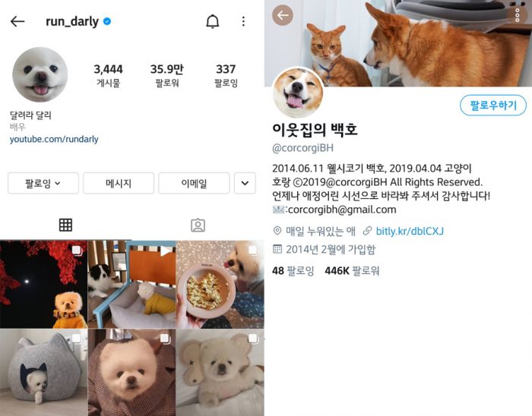Click the 이메일 button
This screenshot has width=532, height=416.
click(194, 183)
